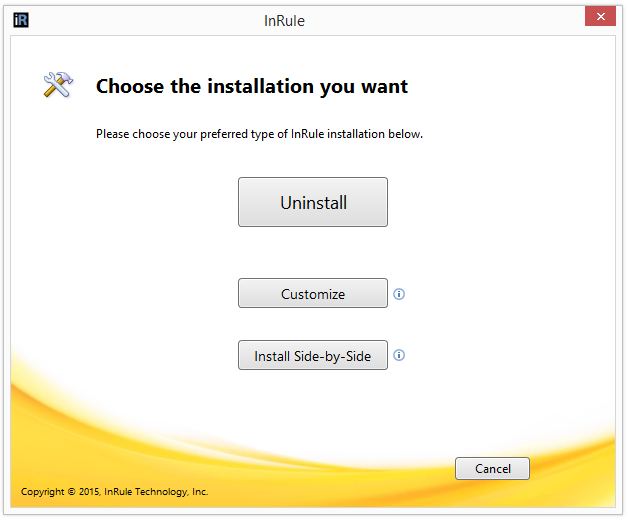Click the iR InRule logo in title bar
This screenshot has height=521, width=628.
coord(21,19)
